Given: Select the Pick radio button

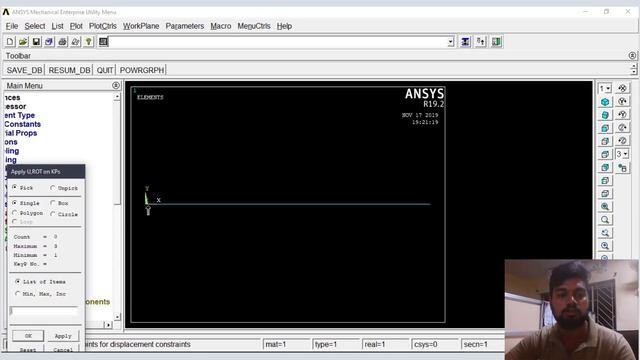Looking at the screenshot, I should pos(15,187).
